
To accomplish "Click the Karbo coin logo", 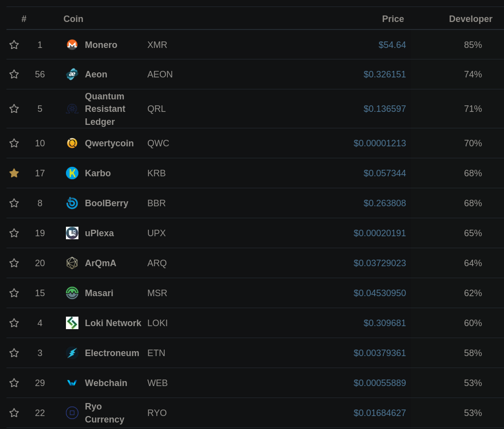I will tap(72, 173).
